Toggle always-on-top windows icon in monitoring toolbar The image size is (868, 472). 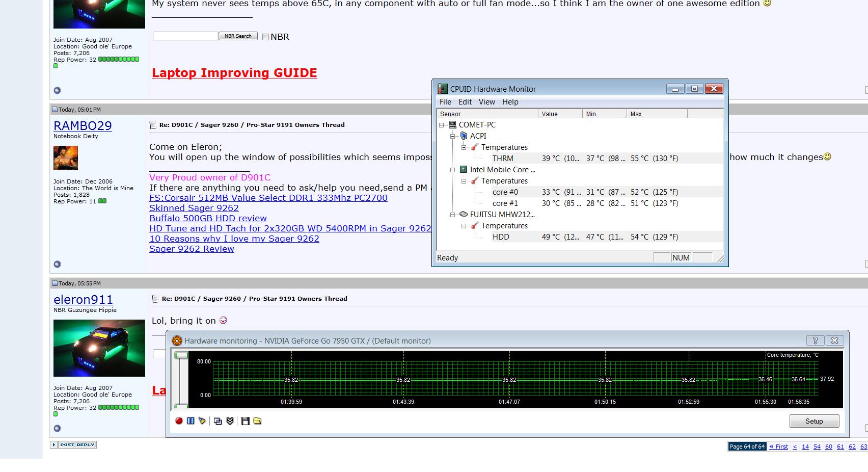click(218, 421)
